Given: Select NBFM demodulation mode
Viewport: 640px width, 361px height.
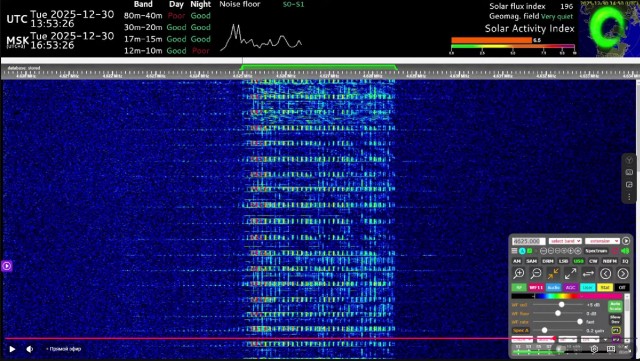Looking at the screenshot, I should [610, 261].
